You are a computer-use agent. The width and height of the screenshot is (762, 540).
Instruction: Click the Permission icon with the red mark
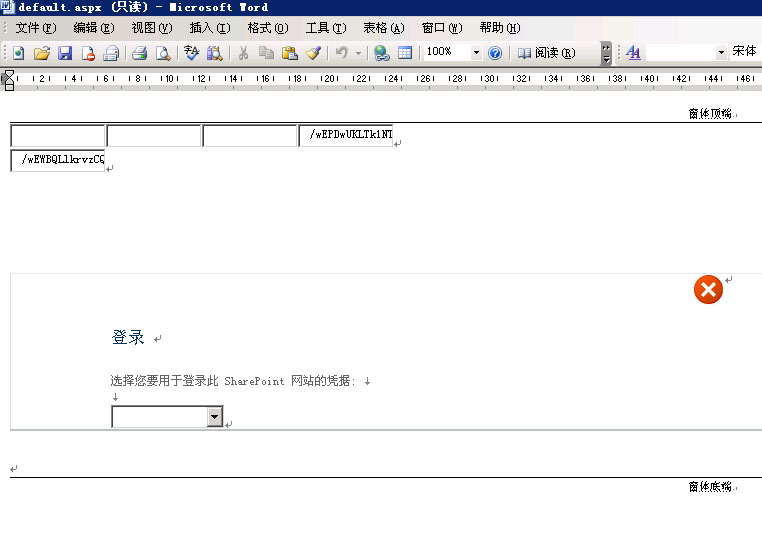pyautogui.click(x=88, y=52)
